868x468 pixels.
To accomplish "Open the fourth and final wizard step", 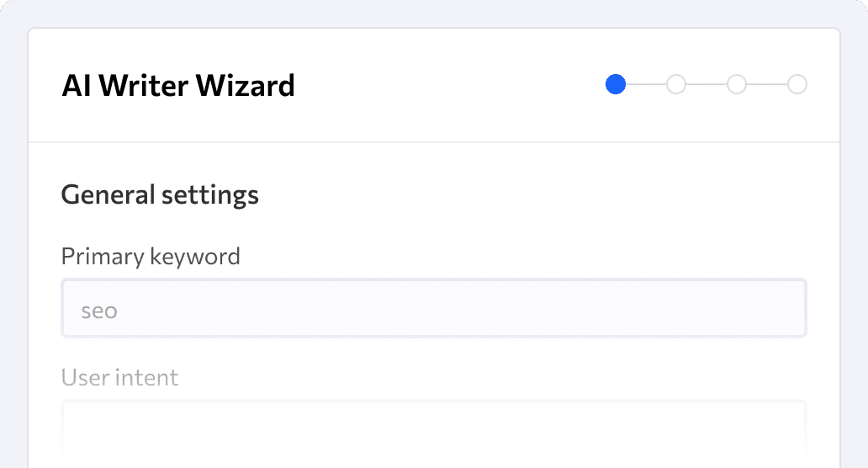I will coord(797,85).
